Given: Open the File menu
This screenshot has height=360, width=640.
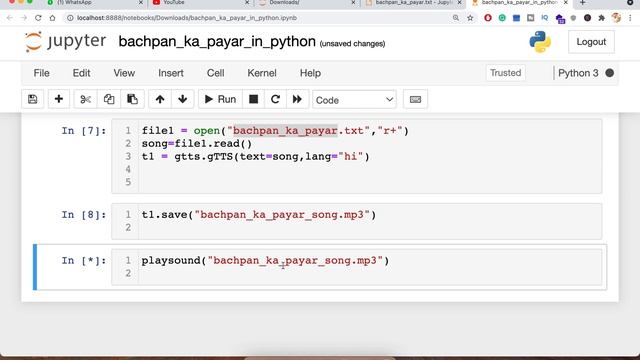Looking at the screenshot, I should pyautogui.click(x=42, y=73).
